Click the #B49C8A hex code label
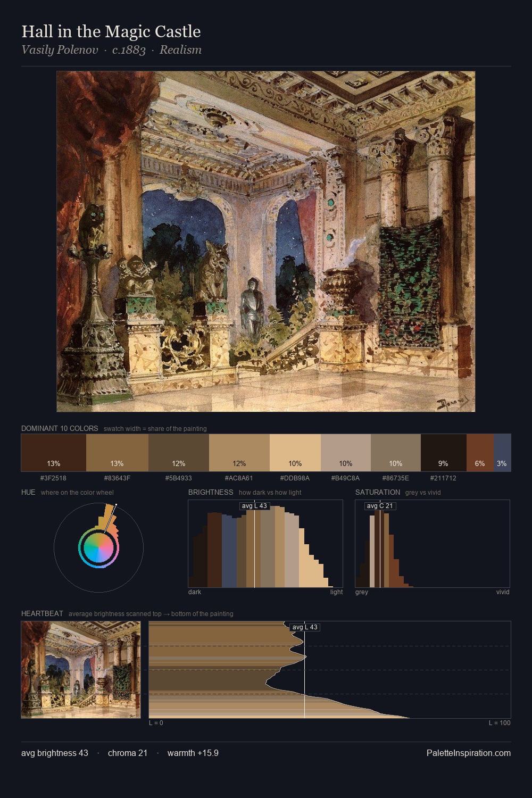Image resolution: width=532 pixels, height=798 pixels. click(346, 478)
